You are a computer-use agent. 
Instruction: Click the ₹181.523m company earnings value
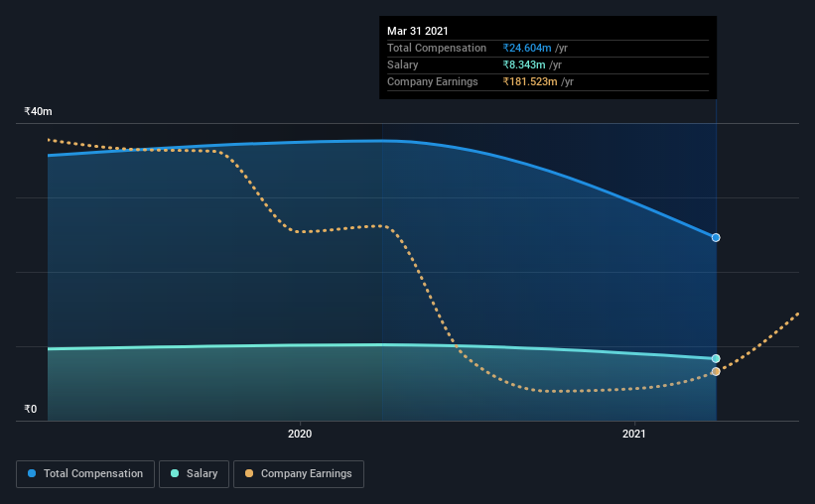point(530,81)
